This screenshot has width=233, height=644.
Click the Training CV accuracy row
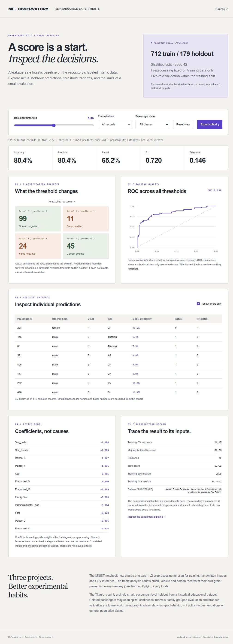(x=174, y=442)
